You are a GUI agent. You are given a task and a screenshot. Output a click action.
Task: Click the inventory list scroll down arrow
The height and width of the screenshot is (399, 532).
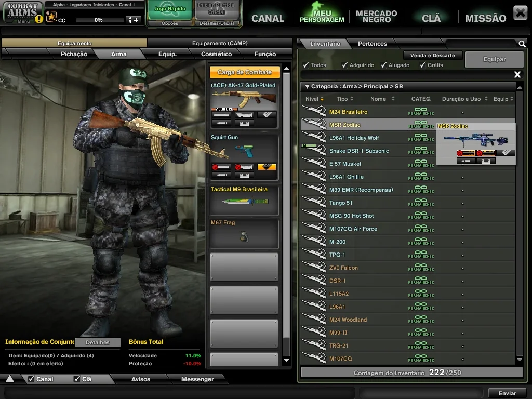[x=520, y=360]
